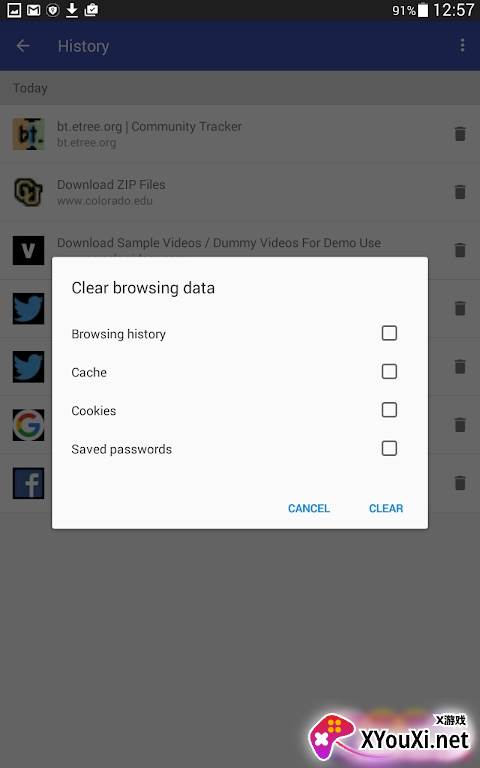Delete the bt.etree.org history entry
This screenshot has height=768, width=480.
tap(460, 134)
